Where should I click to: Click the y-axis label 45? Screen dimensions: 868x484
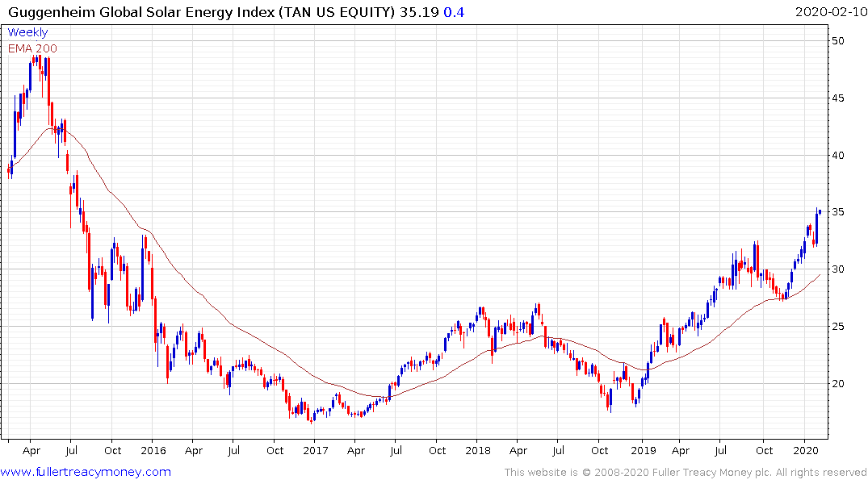pos(837,98)
